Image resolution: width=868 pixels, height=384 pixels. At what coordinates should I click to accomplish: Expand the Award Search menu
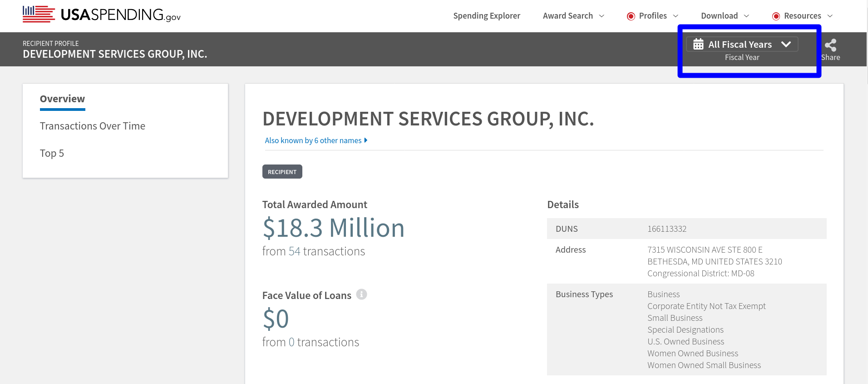click(573, 16)
